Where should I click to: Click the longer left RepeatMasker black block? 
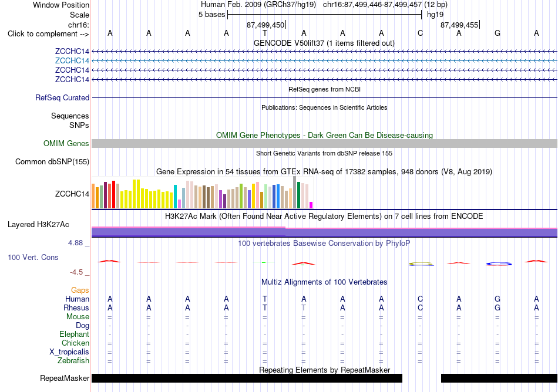[247, 378]
